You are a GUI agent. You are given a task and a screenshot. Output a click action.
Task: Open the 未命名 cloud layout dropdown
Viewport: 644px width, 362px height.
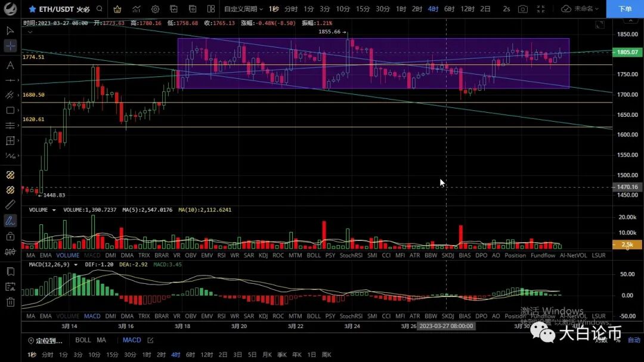point(580,9)
